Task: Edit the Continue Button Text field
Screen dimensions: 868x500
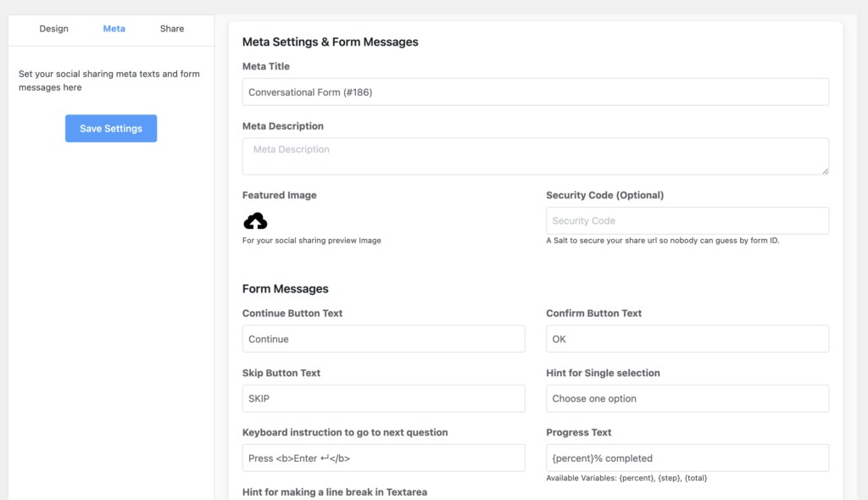Action: (x=383, y=338)
